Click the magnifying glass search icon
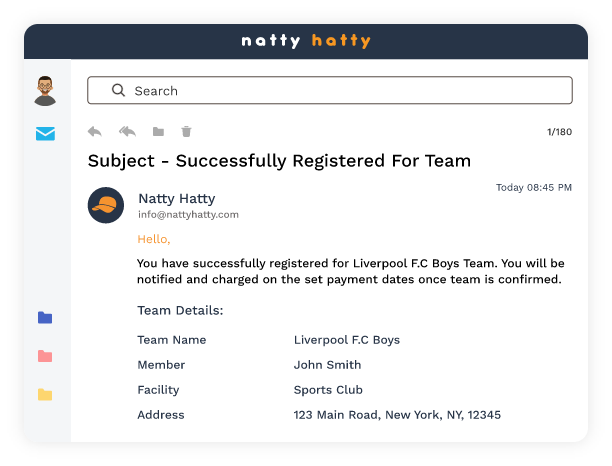612x466 pixels. coord(118,90)
